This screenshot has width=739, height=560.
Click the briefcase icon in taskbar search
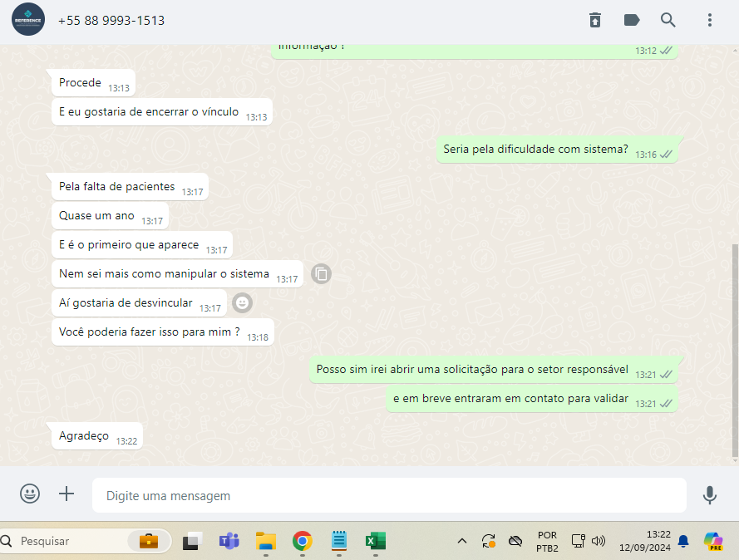pyautogui.click(x=149, y=541)
